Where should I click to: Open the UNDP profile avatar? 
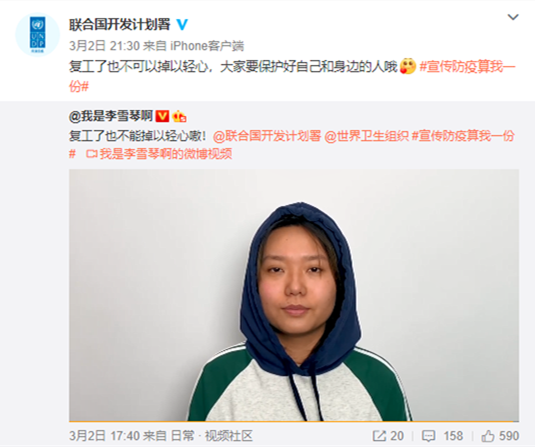click(38, 34)
